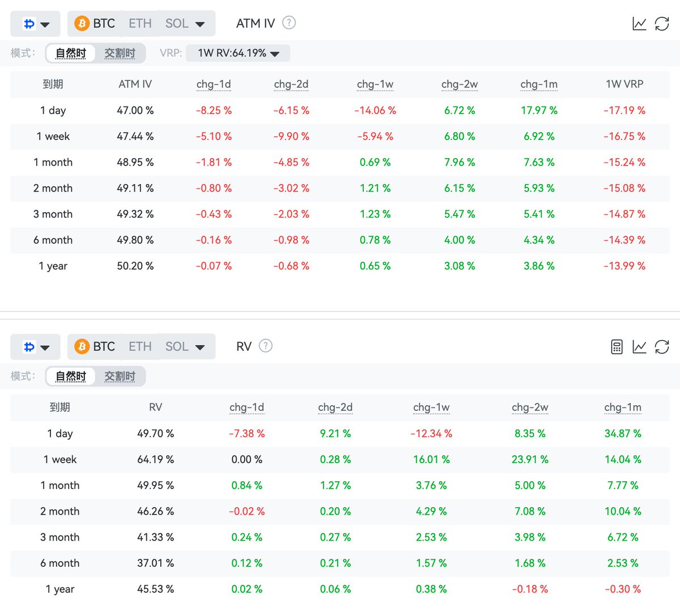Click chg-1m header in RV table
This screenshot has height=616, width=680.
[x=623, y=407]
